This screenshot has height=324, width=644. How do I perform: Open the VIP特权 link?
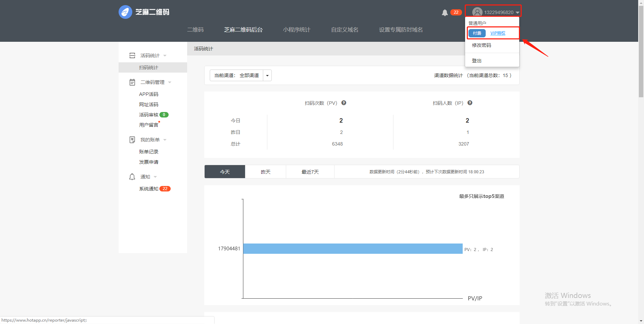point(498,33)
